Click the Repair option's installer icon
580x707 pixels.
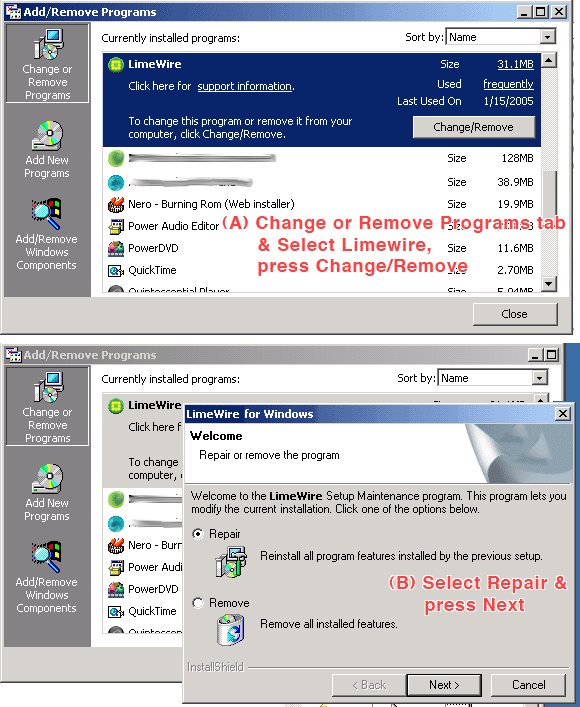231,562
